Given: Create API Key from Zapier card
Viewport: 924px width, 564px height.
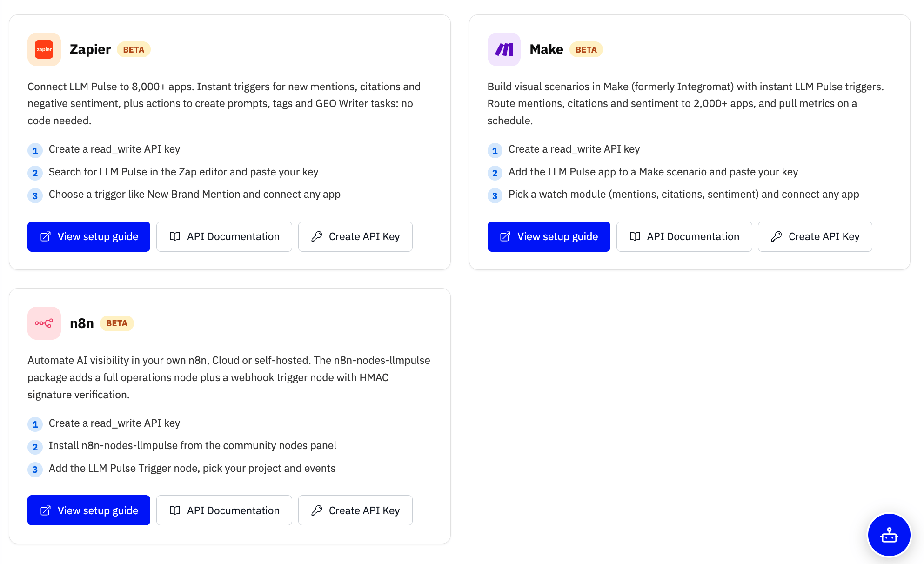Looking at the screenshot, I should click(x=355, y=236).
